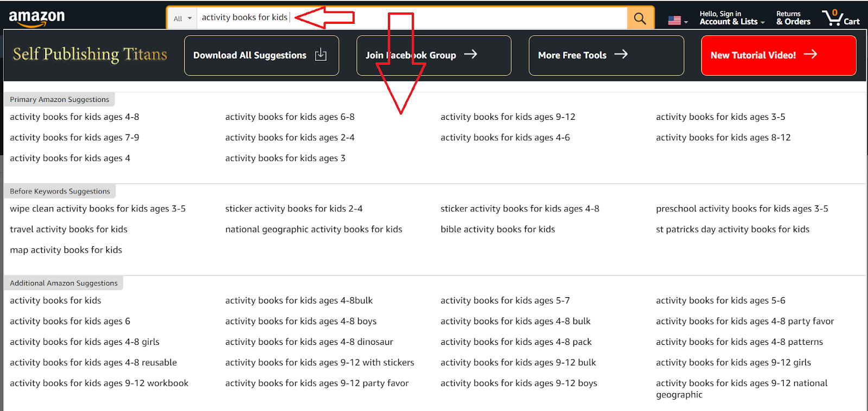Click the Self Publishing Titans logo
Screen dimensions: 868x411
pos(90,54)
